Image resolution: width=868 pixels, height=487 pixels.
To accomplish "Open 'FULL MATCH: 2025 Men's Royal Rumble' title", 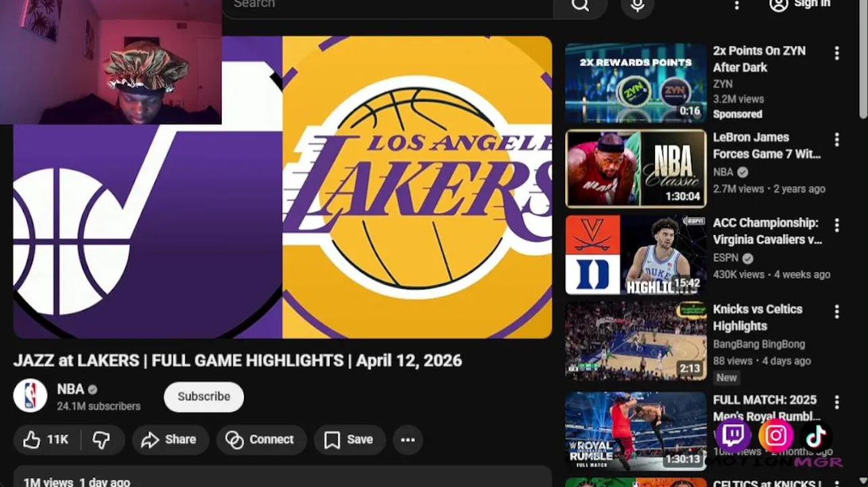I will tap(767, 408).
